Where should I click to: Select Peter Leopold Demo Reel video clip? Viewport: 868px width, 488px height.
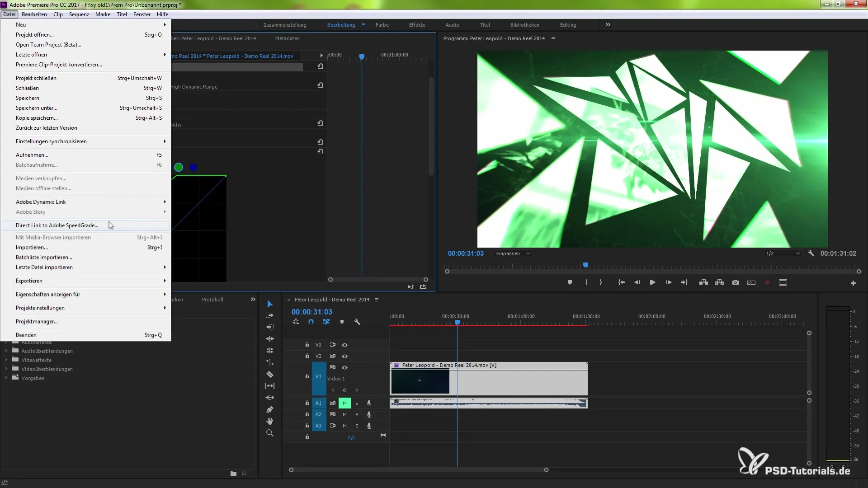489,379
